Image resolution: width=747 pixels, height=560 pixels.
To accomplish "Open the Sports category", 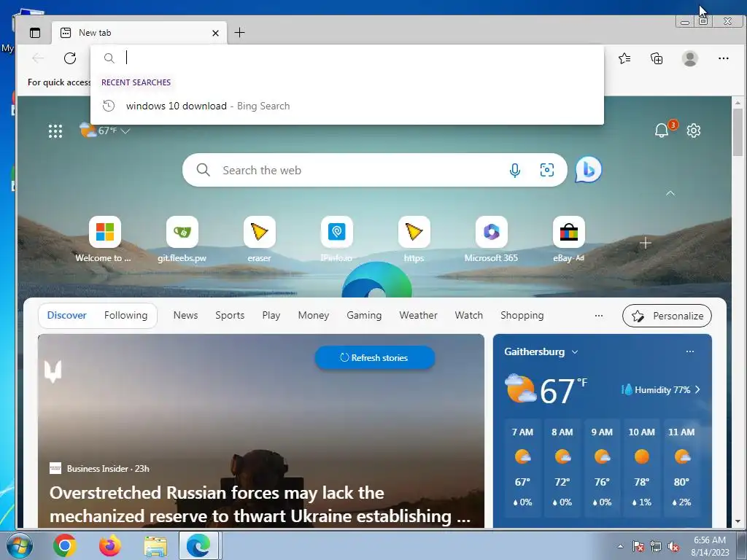I will pyautogui.click(x=230, y=315).
